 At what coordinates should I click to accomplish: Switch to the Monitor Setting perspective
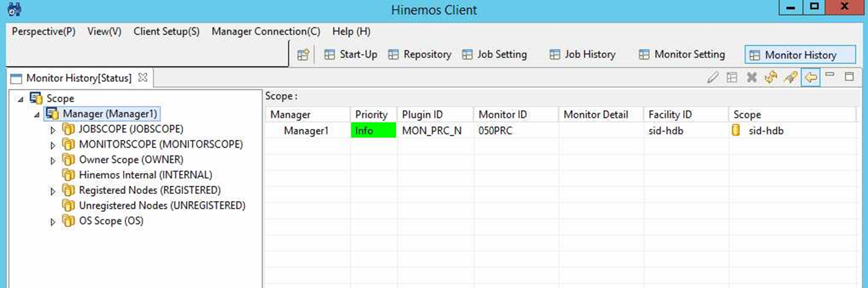click(x=682, y=54)
